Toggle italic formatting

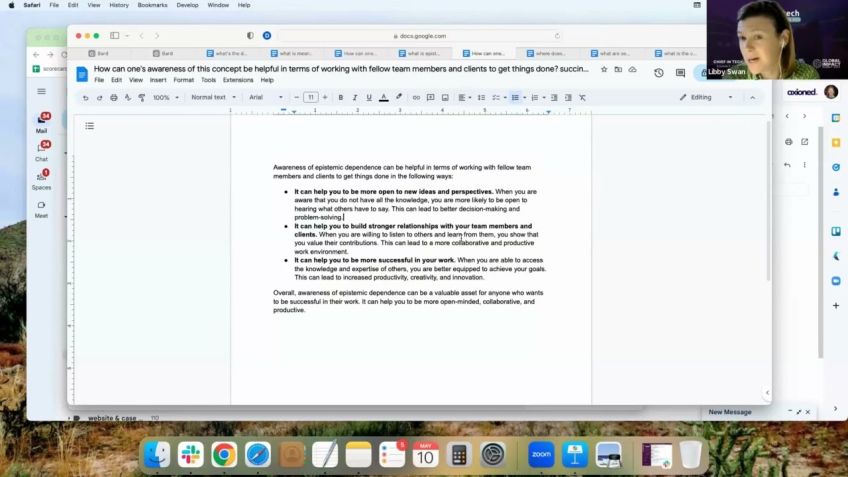[355, 97]
